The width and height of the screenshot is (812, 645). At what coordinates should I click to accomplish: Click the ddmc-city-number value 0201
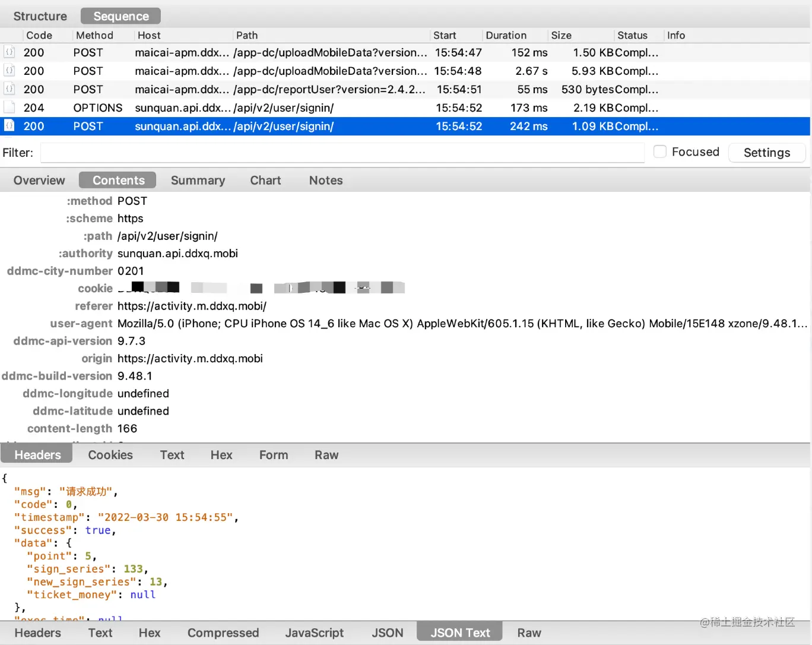(131, 271)
